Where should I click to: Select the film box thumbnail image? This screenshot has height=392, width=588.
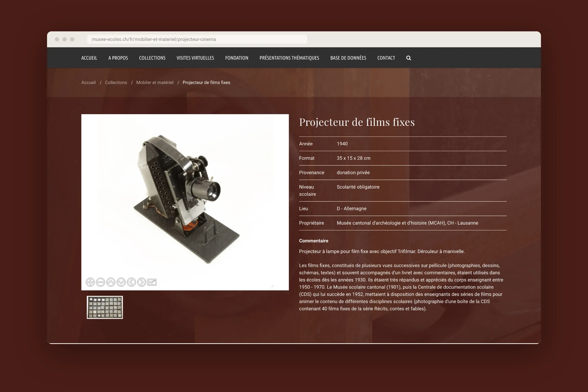pyautogui.click(x=105, y=307)
